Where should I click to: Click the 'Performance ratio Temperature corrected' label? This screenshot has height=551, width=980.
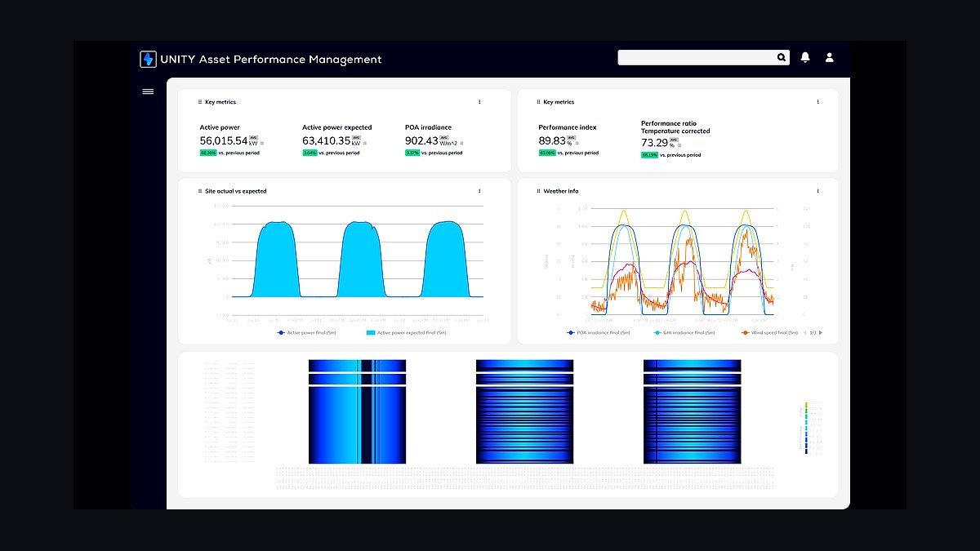(x=675, y=127)
